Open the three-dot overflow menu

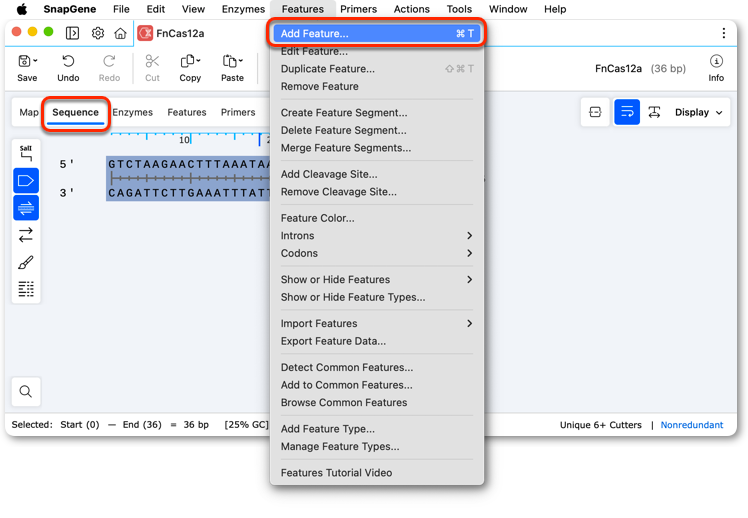(x=724, y=33)
